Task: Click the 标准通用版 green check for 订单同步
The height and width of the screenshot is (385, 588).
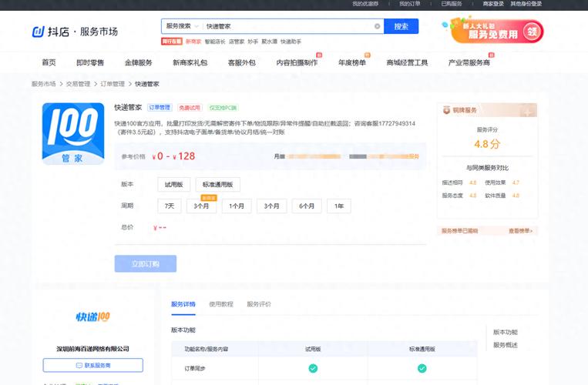Action: (x=422, y=369)
